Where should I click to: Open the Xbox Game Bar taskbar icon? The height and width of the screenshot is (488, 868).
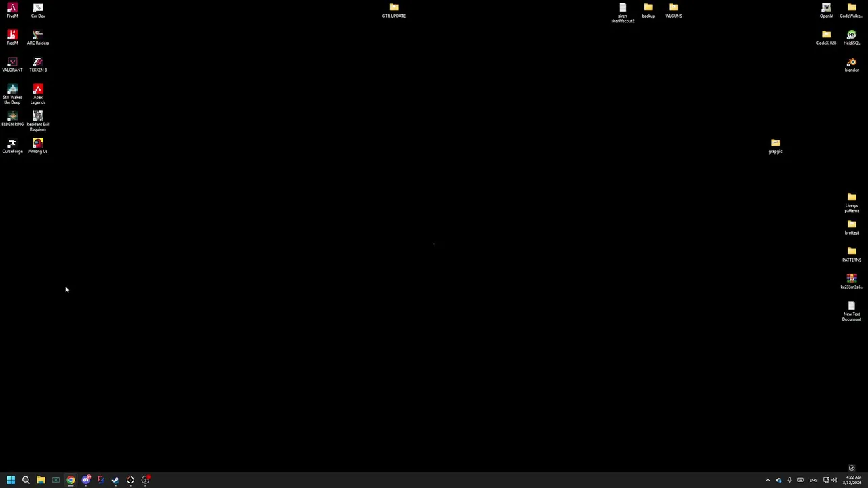[56, 480]
